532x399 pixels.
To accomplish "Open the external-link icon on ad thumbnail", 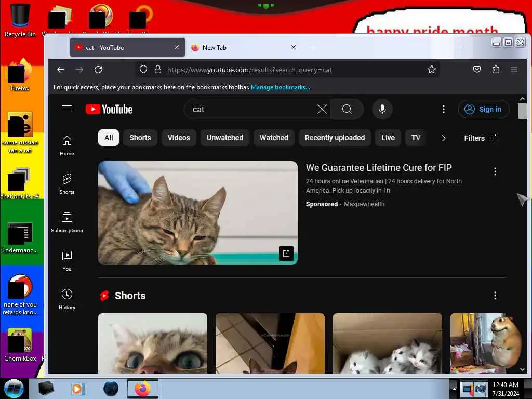I will click(286, 254).
